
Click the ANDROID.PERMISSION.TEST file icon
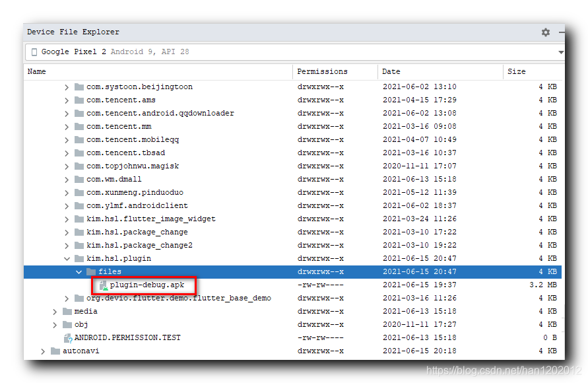click(68, 338)
